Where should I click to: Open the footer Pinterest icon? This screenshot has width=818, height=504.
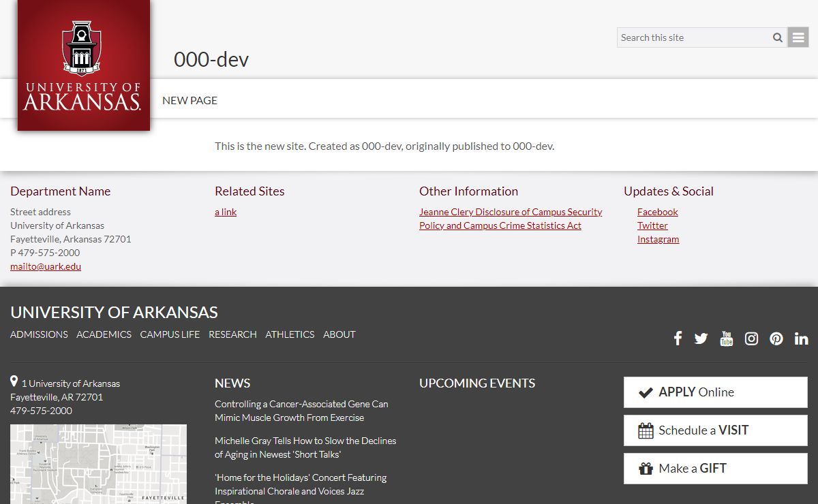click(776, 338)
